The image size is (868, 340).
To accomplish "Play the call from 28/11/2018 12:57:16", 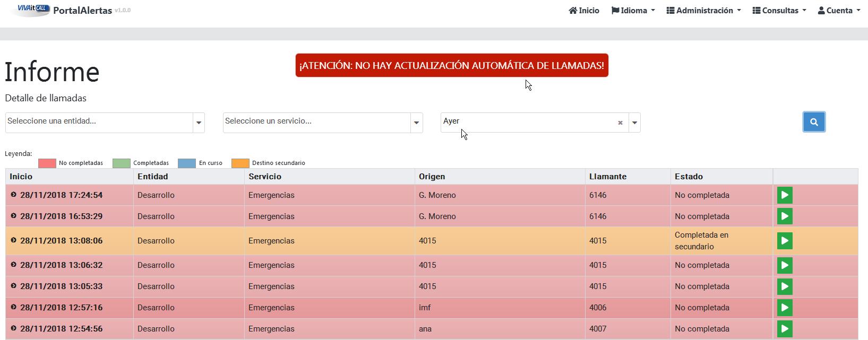I will 785,308.
